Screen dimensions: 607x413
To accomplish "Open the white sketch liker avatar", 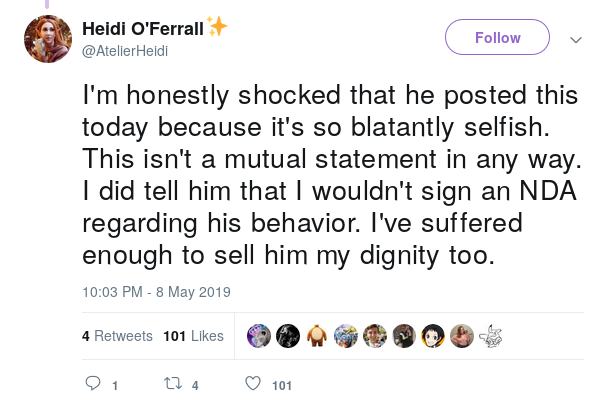I will pos(490,336).
